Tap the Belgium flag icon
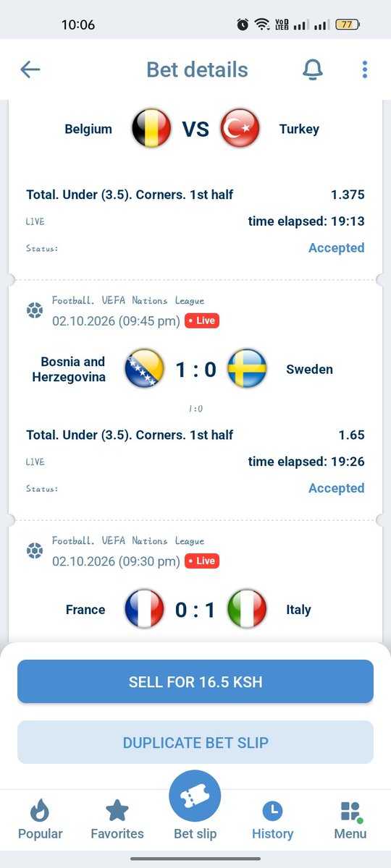 (x=151, y=129)
